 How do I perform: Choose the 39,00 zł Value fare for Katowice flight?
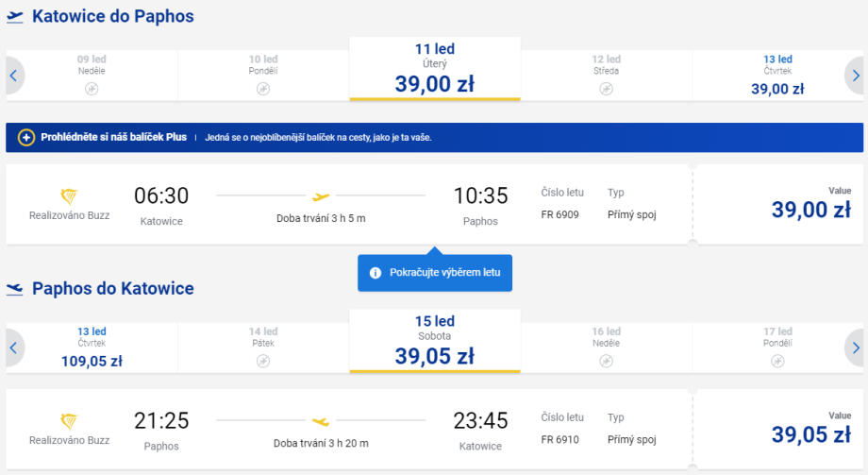click(x=778, y=205)
